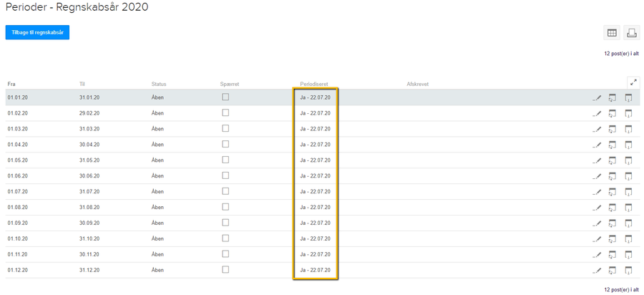Screen dimensions: 644x295
Task: Click calendar-with-arrows periodize icon for 01.05.20 row
Action: pos(613,160)
